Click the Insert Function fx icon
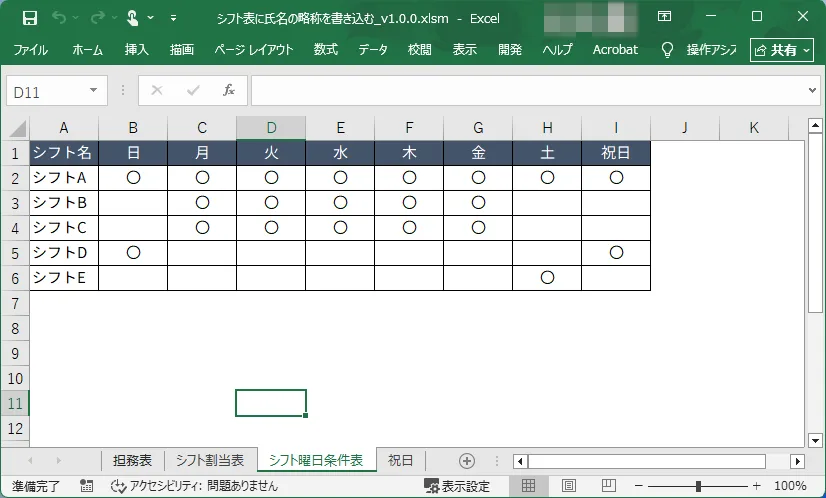The image size is (826, 498). 228,91
